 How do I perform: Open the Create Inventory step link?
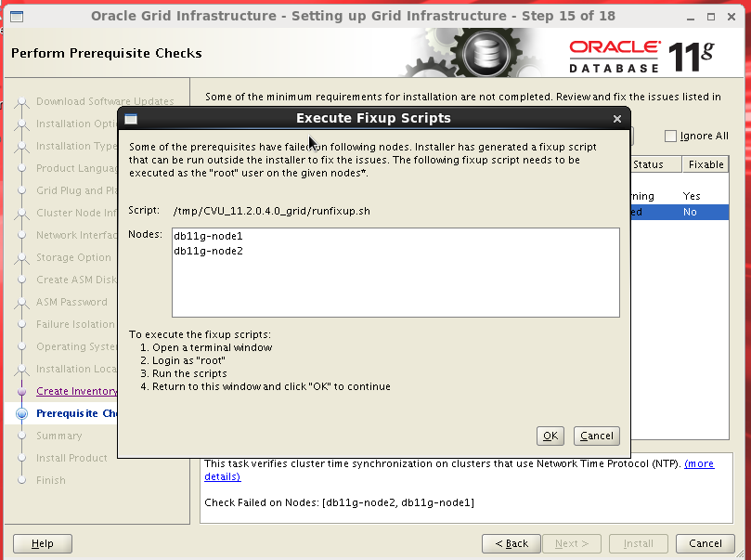77,391
